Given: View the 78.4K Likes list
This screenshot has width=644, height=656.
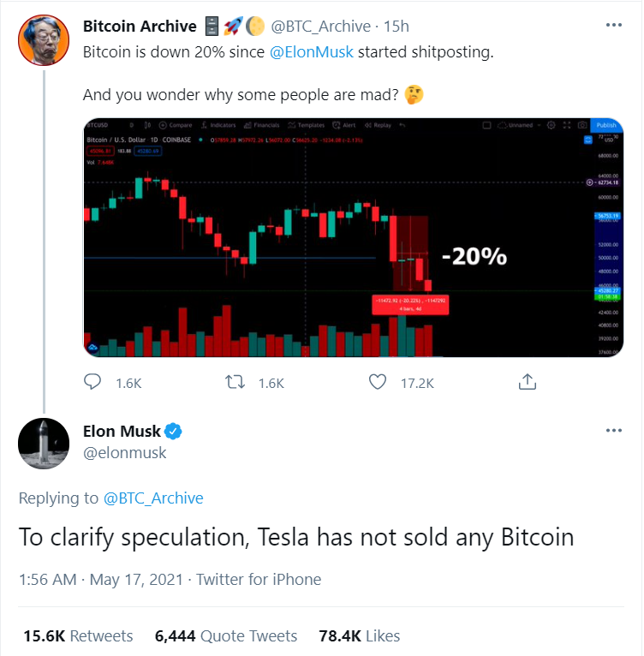Looking at the screenshot, I should (360, 635).
